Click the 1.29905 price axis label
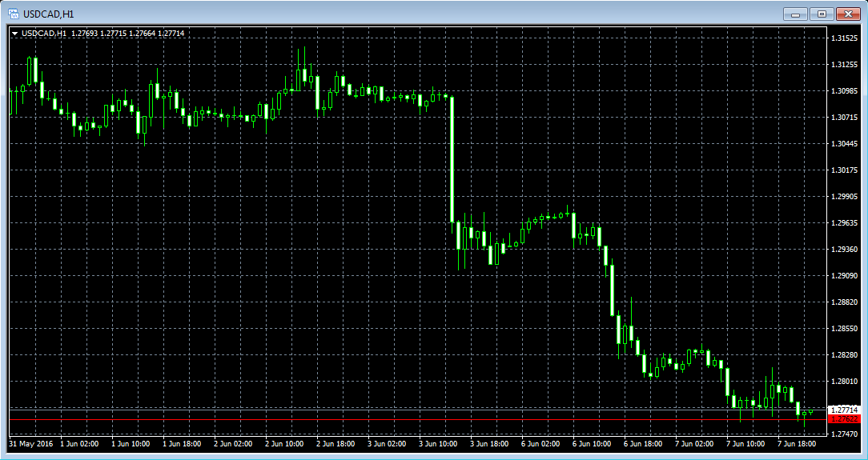The height and width of the screenshot is (460, 868). pyautogui.click(x=844, y=196)
